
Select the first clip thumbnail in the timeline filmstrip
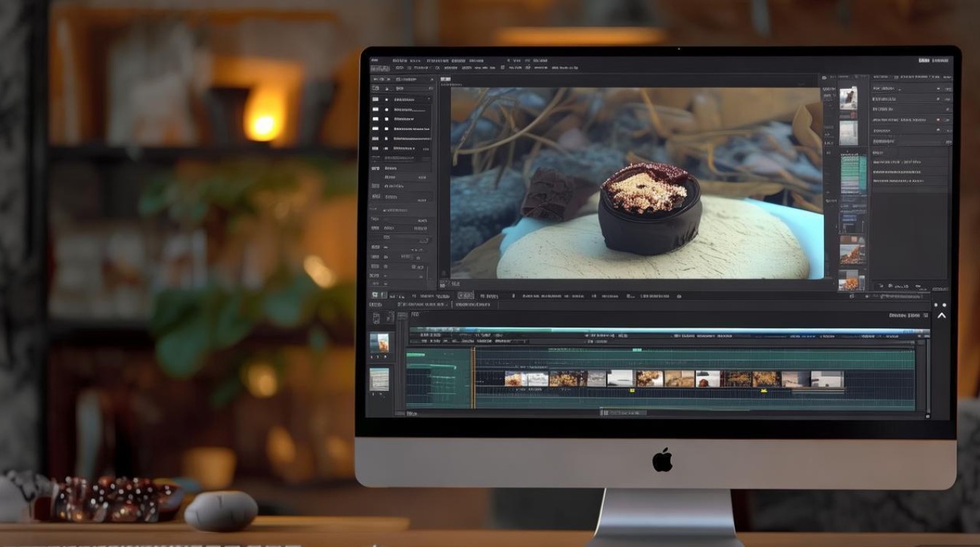pos(516,379)
